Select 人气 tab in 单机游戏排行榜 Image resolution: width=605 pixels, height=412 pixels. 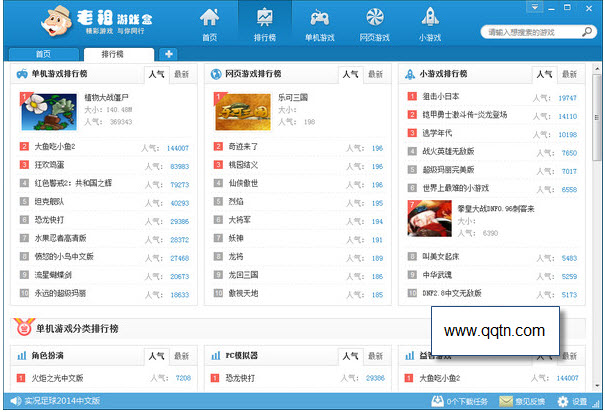157,74
